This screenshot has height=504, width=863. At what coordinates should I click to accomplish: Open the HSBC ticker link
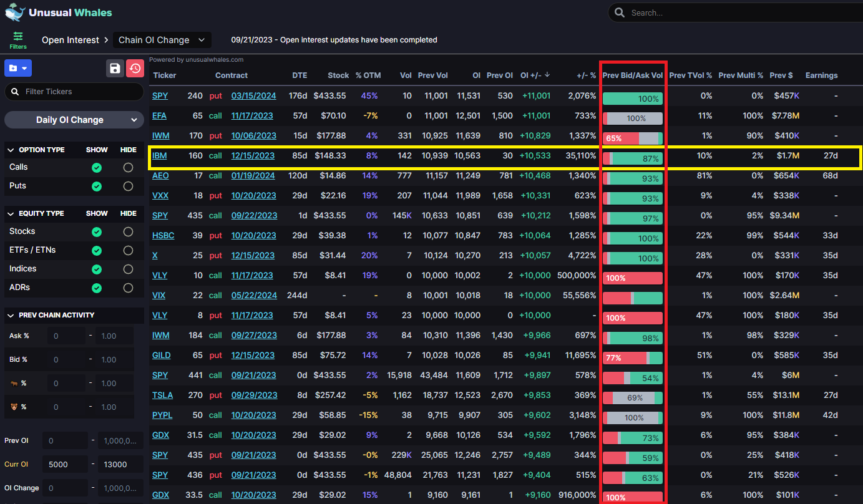tap(163, 236)
